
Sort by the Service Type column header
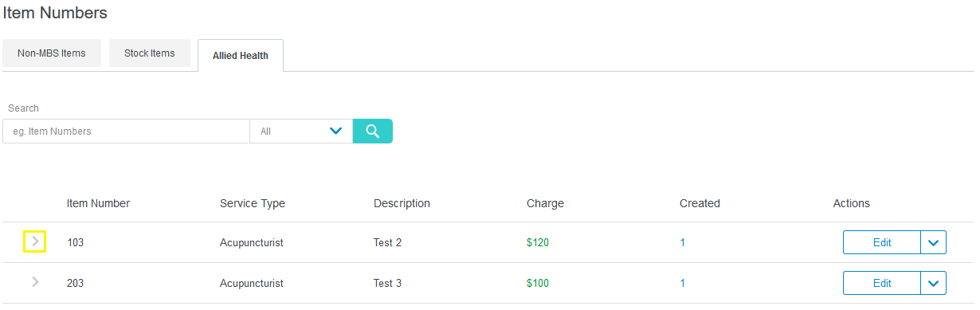253,203
